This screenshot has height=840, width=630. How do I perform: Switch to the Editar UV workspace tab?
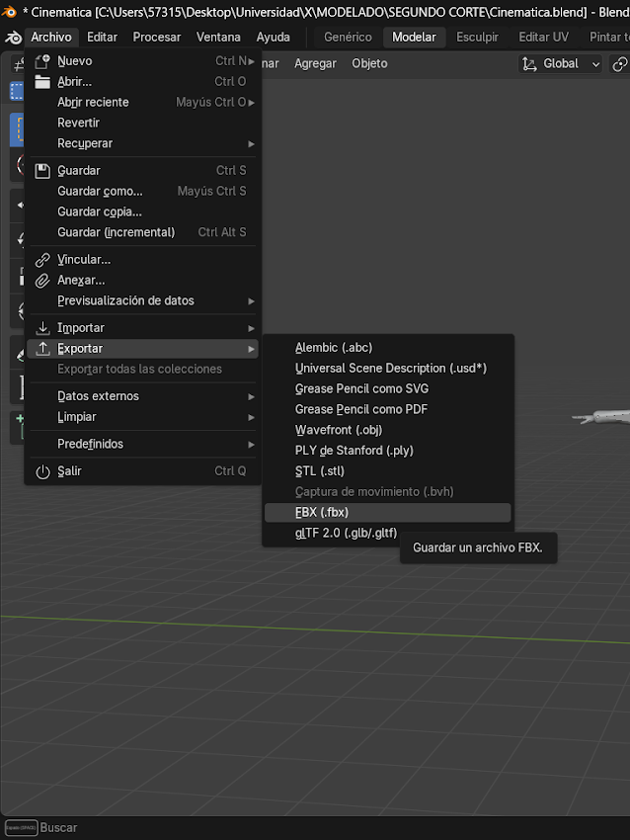click(x=543, y=37)
